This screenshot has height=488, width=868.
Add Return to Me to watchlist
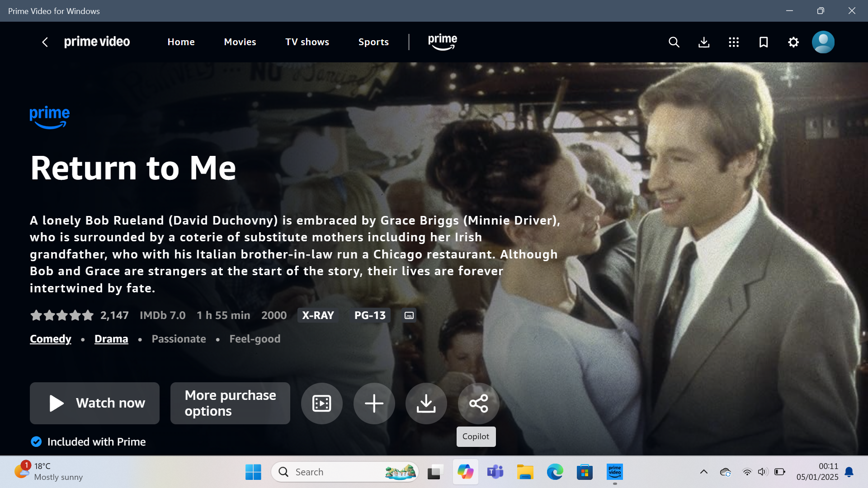coord(374,403)
